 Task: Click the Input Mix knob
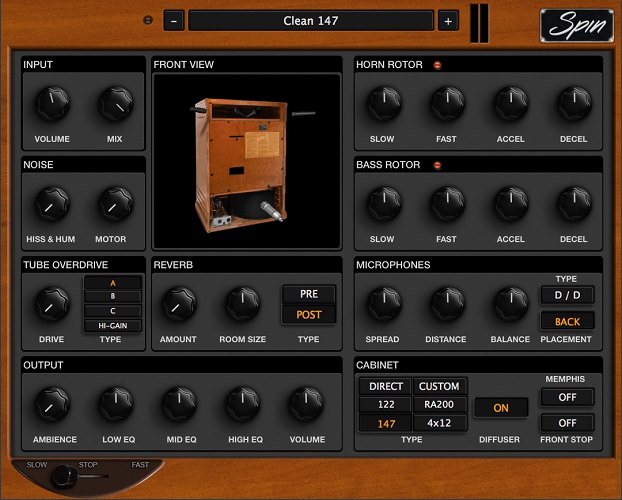tap(115, 103)
